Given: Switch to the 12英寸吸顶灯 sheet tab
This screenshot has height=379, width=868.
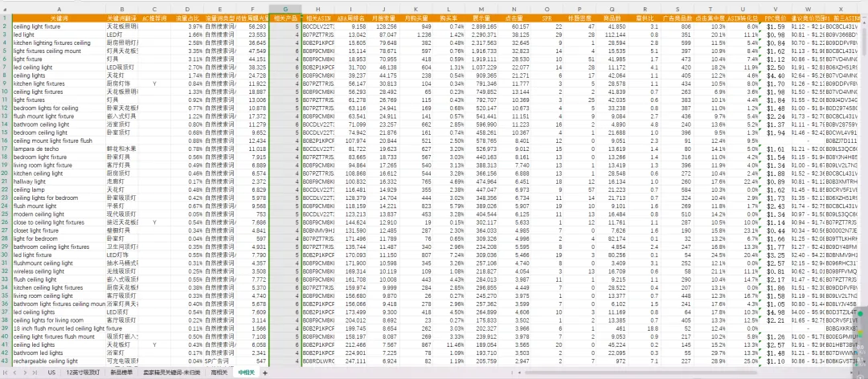Looking at the screenshot, I should [x=82, y=373].
